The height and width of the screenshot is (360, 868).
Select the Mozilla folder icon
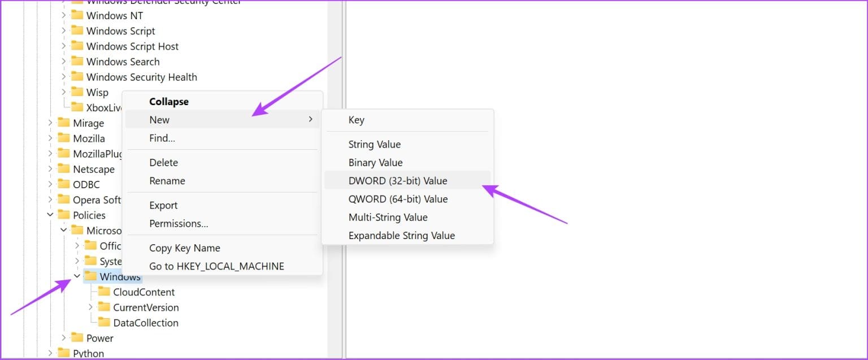(63, 138)
